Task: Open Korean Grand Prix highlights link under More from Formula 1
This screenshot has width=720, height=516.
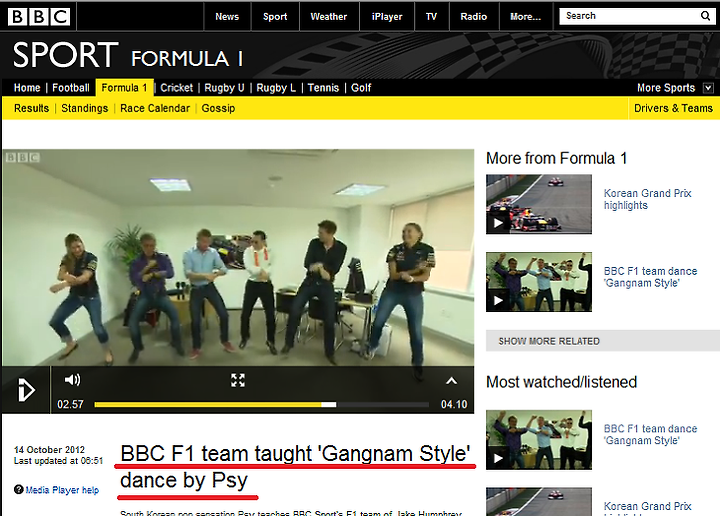Action: click(647, 199)
